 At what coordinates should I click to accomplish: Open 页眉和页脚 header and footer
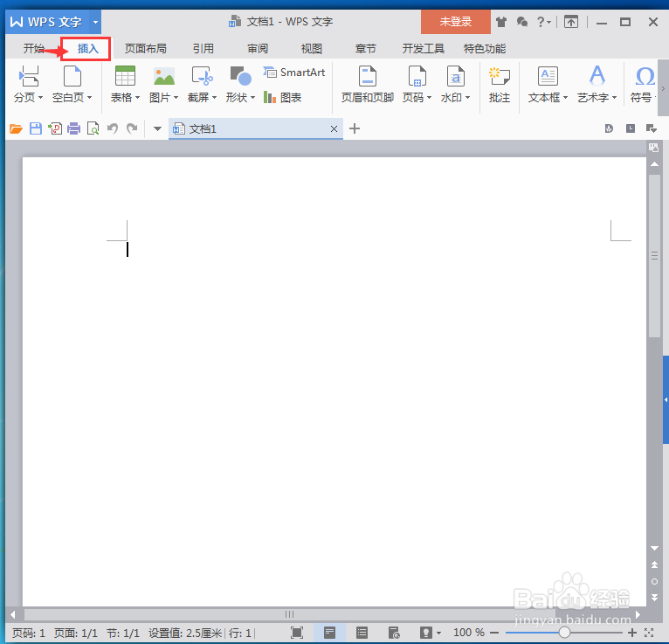click(x=368, y=85)
